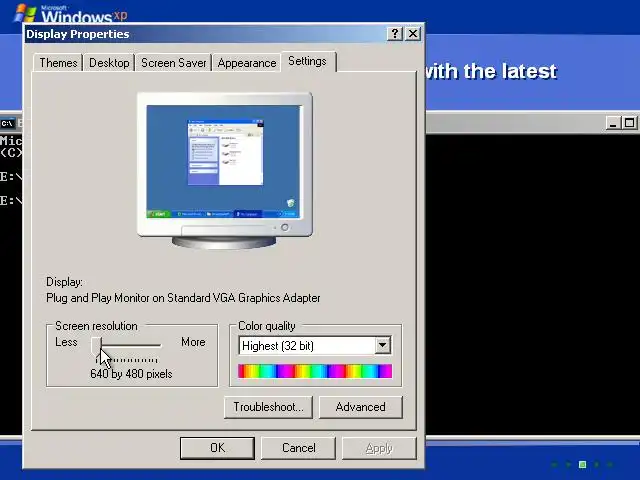Viewport: 640px width, 480px height.
Task: Click the greyed-out Apply button
Action: pyautogui.click(x=379, y=448)
